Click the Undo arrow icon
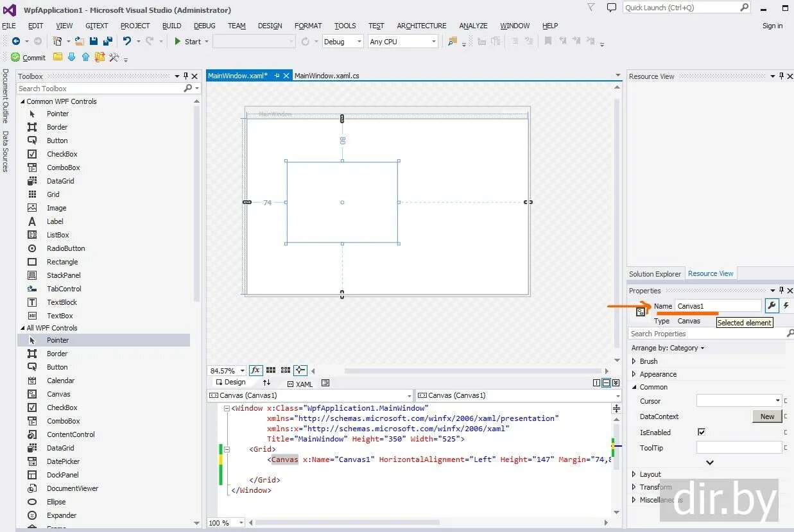This screenshot has height=532, width=794. coord(127,41)
